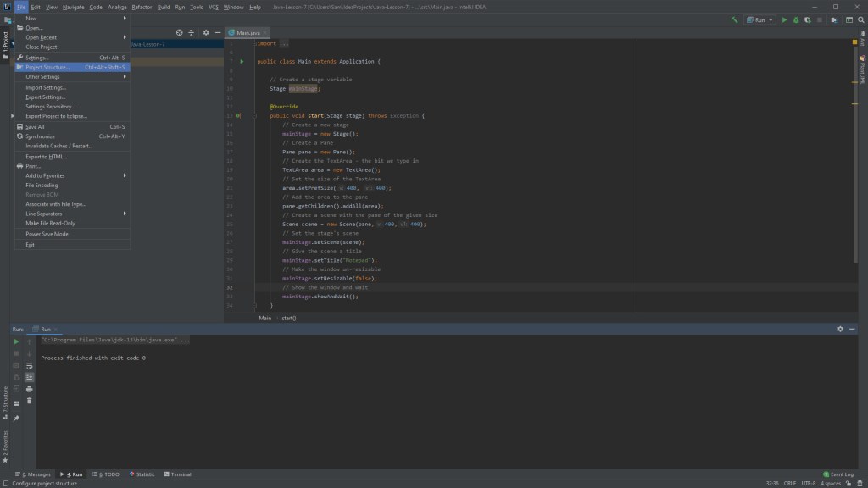This screenshot has width=868, height=488.
Task: Click the trash icon to clear console
Action: click(29, 401)
